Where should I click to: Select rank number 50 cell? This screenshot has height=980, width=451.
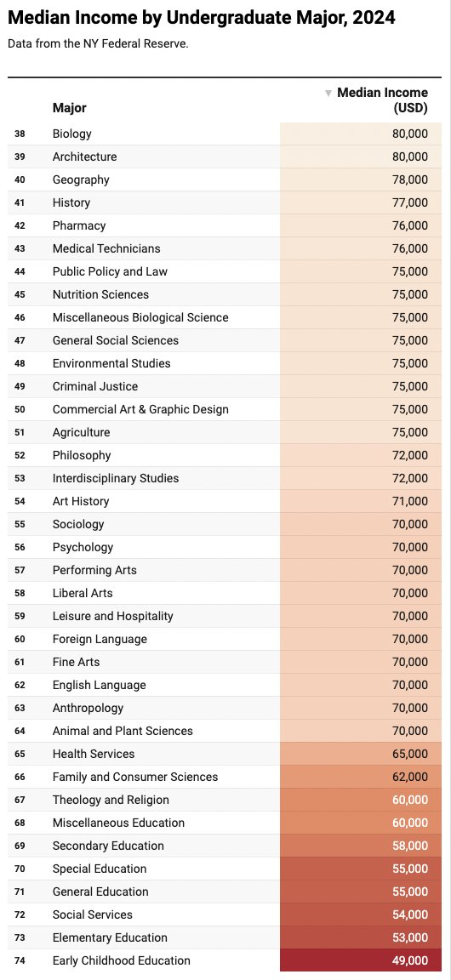(x=20, y=409)
